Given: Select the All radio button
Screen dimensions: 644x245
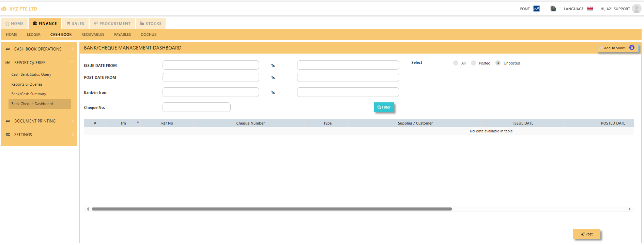Looking at the screenshot, I should click(x=456, y=63).
